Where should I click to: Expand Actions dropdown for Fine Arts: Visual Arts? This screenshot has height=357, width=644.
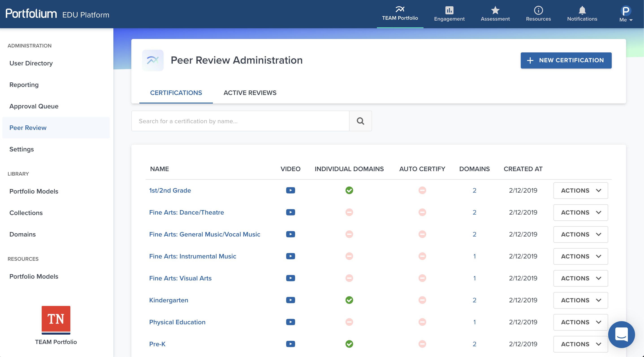[581, 278]
